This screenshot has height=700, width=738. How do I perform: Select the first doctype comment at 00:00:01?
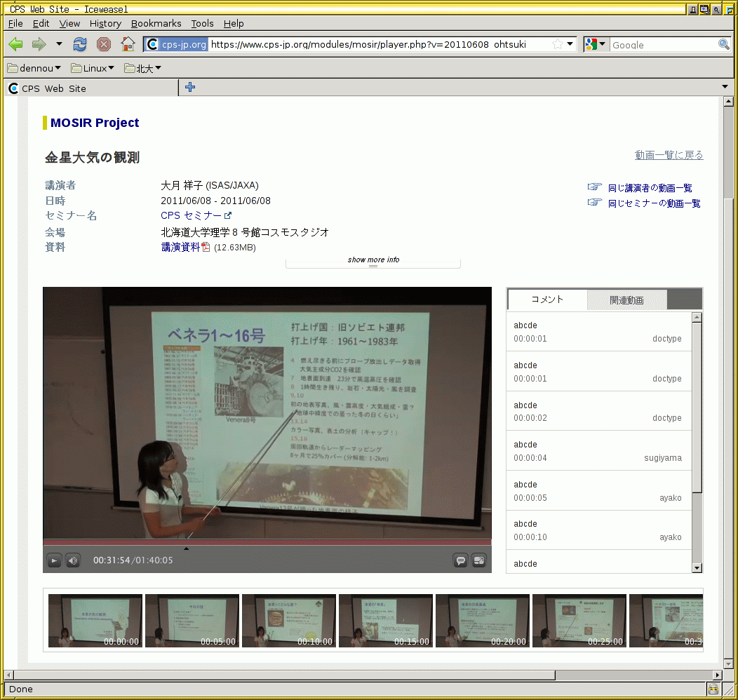coord(598,332)
